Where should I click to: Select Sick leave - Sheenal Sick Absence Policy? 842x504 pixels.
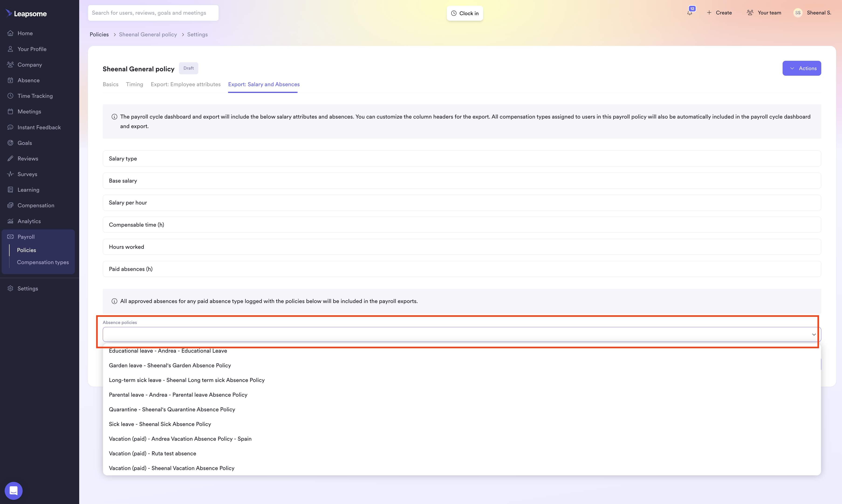462,424
